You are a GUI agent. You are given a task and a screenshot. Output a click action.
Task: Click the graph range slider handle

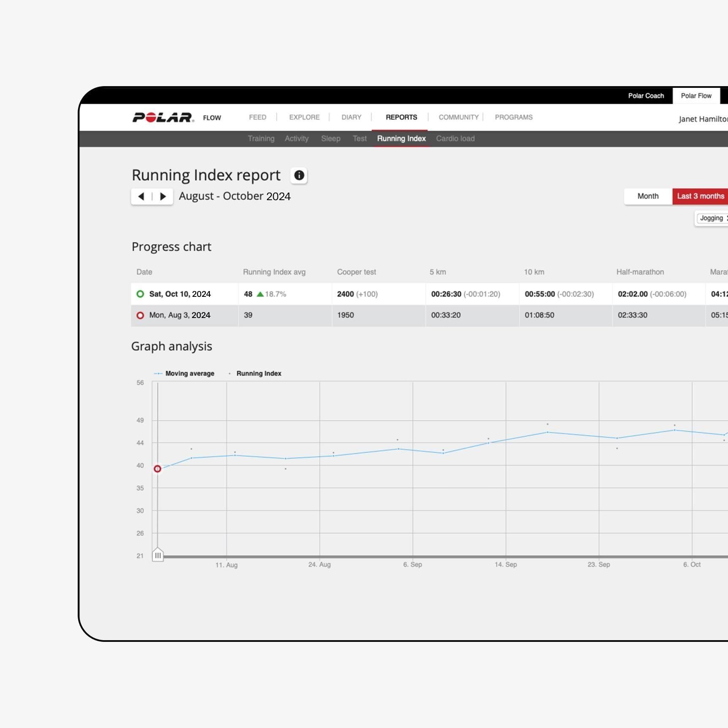pos(158,555)
